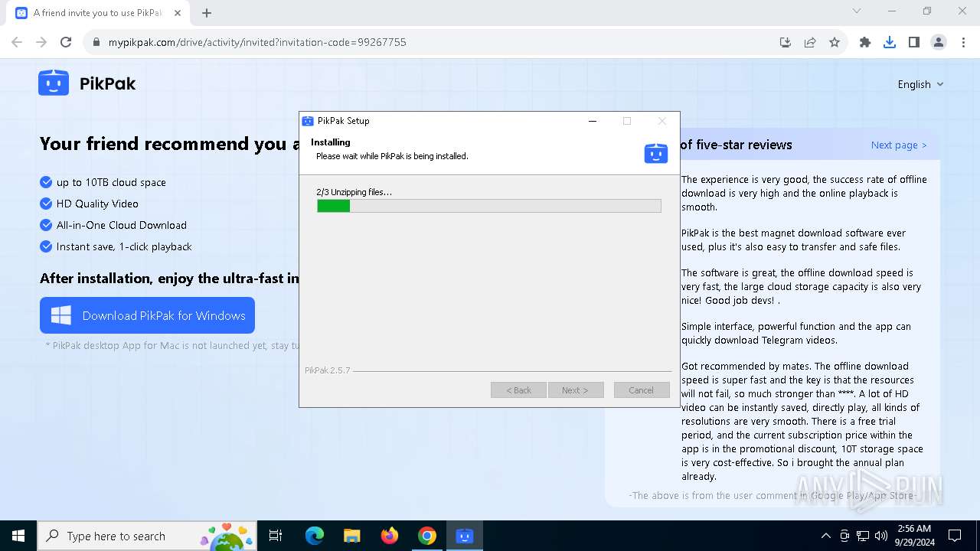Click the checkmark beside '10TB cloud space'
The height and width of the screenshot is (551, 980).
coord(46,182)
